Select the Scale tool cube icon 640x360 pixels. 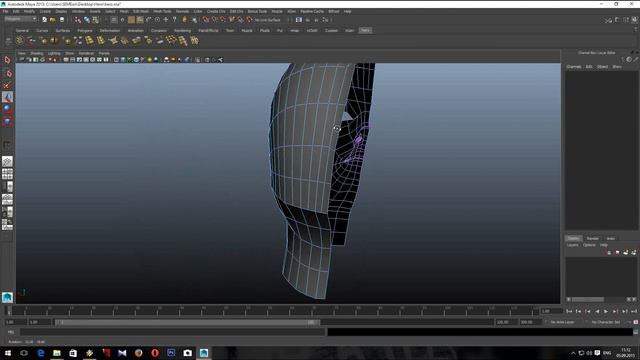(7, 122)
